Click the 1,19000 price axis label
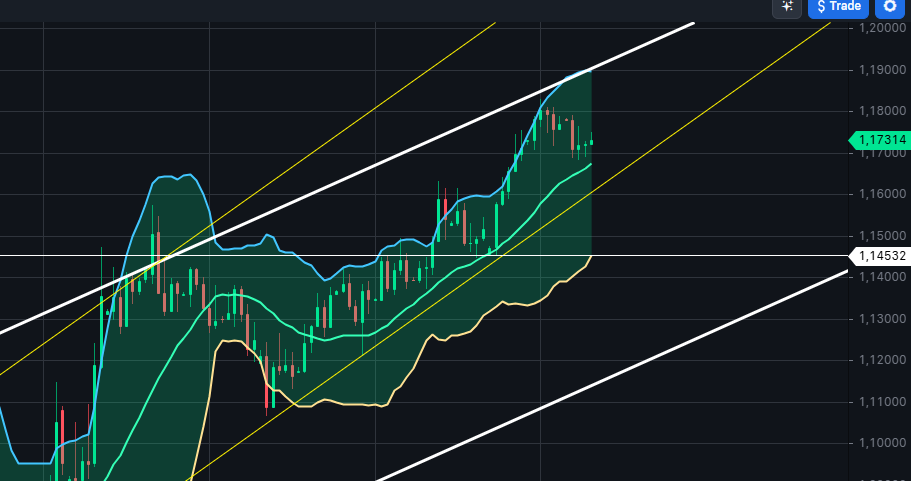The image size is (911, 481). pos(882,70)
